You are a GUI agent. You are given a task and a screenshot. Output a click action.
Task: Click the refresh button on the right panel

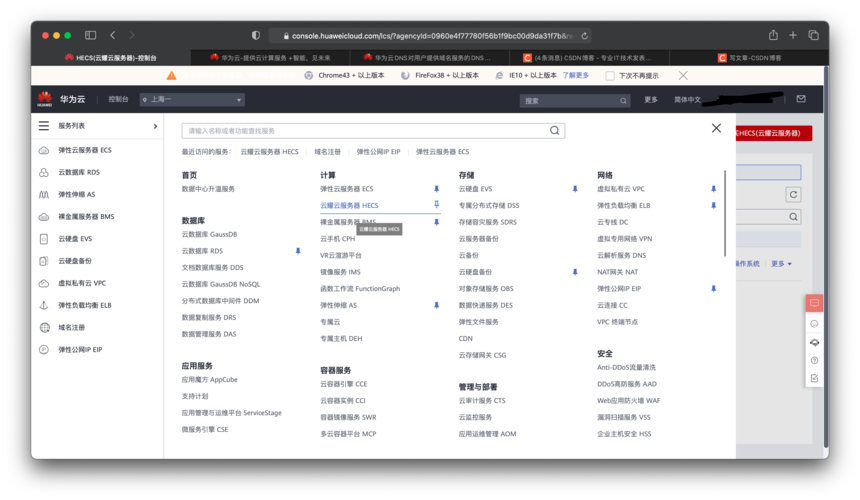pos(793,195)
